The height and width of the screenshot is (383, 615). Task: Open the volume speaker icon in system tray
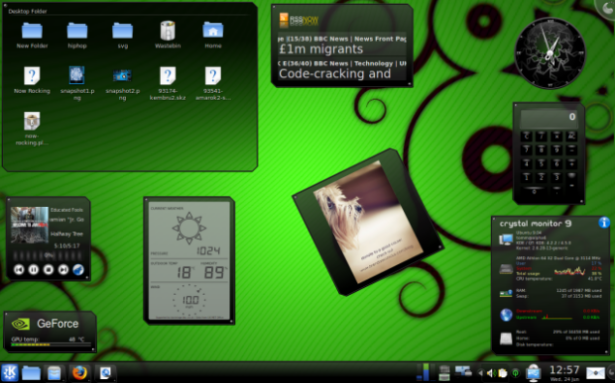pos(490,373)
